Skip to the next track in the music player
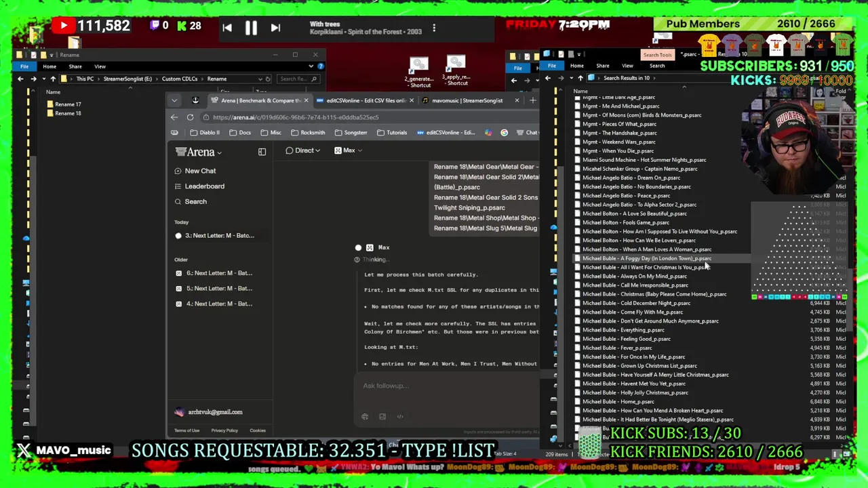 (275, 28)
